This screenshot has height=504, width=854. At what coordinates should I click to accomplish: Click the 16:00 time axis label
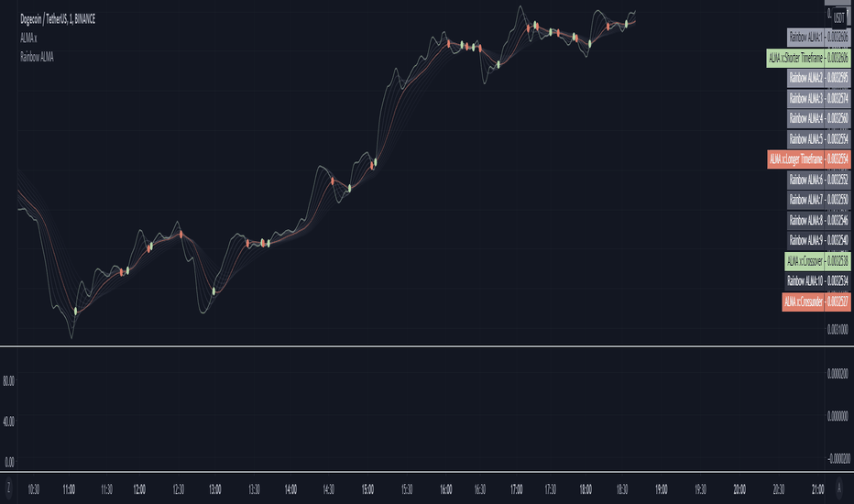point(446,490)
